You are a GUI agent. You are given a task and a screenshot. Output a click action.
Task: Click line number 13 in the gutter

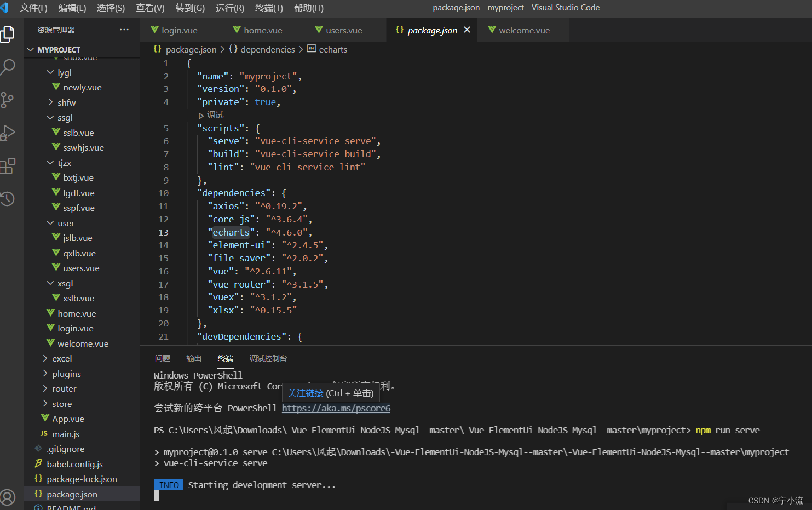(x=164, y=232)
